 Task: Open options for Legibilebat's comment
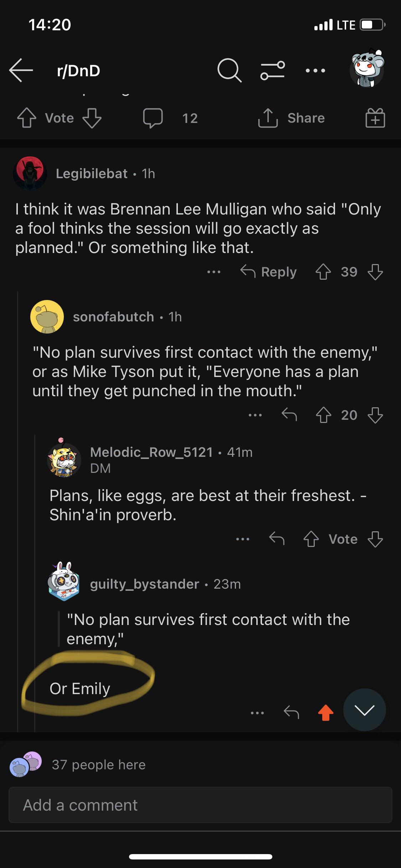coord(214,272)
